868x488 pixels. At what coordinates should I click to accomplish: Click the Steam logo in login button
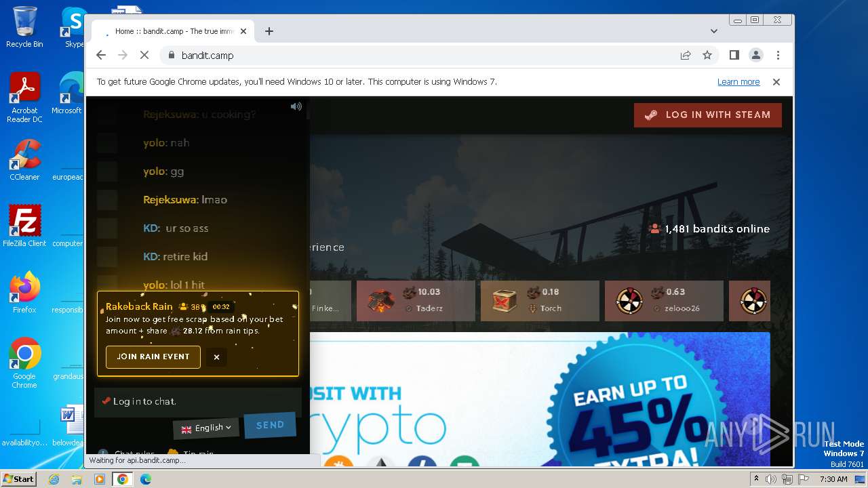point(651,115)
